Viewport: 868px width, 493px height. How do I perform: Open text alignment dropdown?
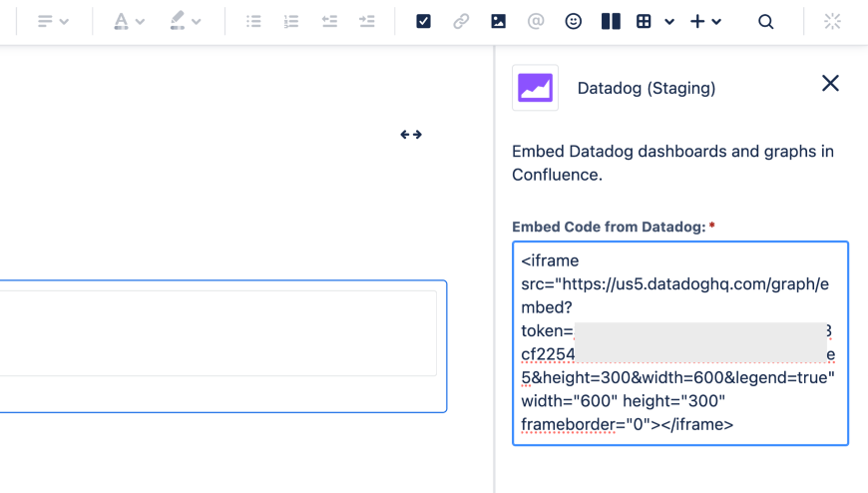pos(52,21)
